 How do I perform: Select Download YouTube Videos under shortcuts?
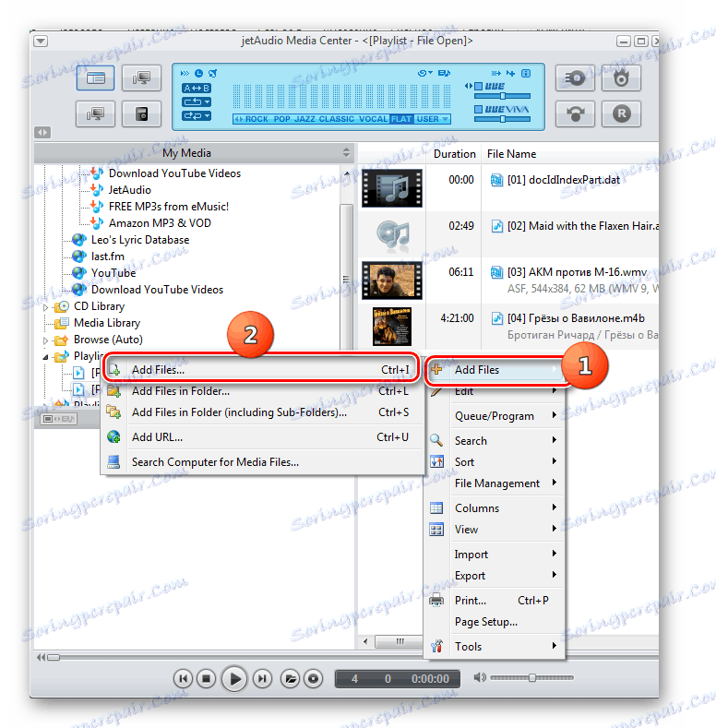click(174, 173)
